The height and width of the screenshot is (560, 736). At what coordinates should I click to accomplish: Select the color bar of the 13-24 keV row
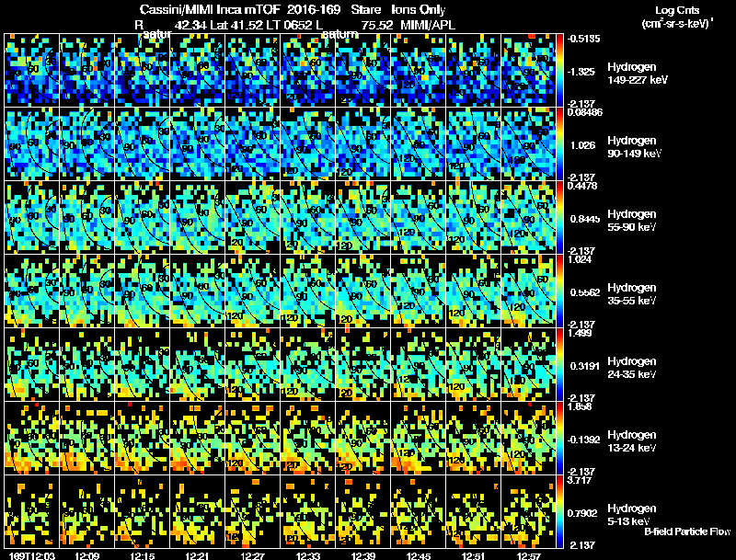tap(559, 438)
